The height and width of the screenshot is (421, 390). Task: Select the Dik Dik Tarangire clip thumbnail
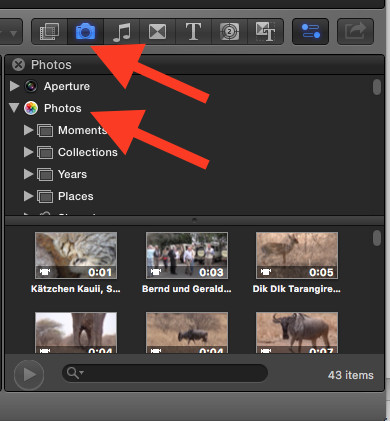(x=297, y=255)
